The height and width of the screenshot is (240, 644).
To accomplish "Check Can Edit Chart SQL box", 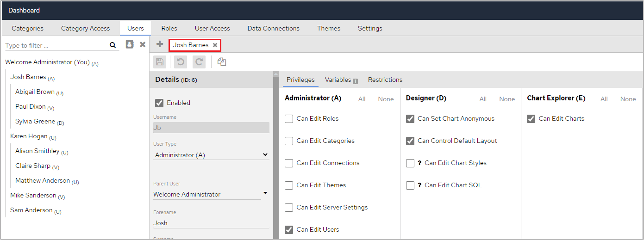I will [410, 185].
